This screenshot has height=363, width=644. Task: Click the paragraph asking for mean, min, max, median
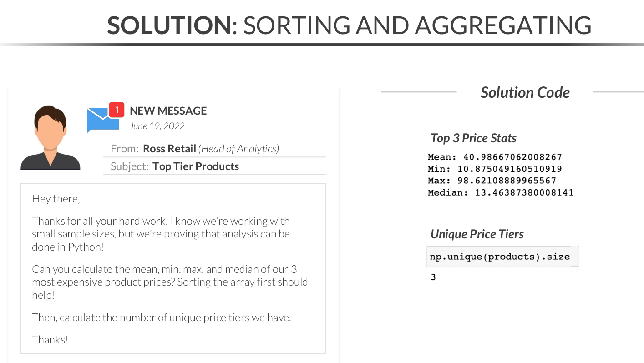170,282
